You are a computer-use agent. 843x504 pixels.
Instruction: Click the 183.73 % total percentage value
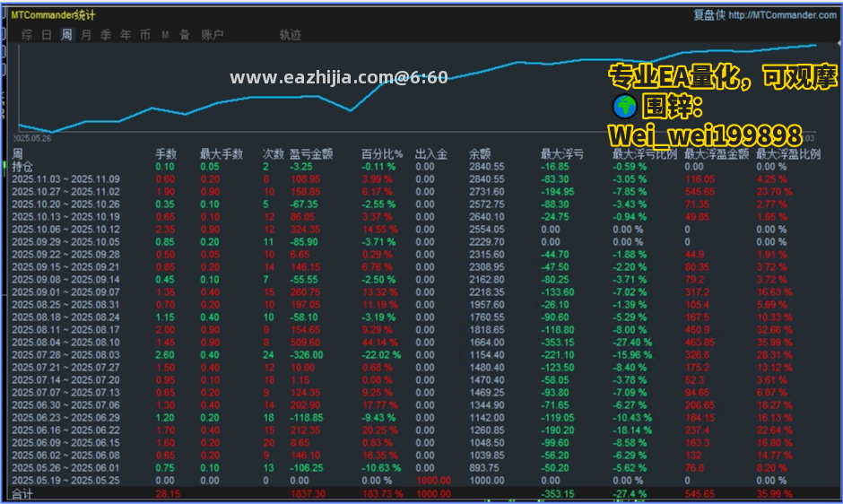click(382, 494)
